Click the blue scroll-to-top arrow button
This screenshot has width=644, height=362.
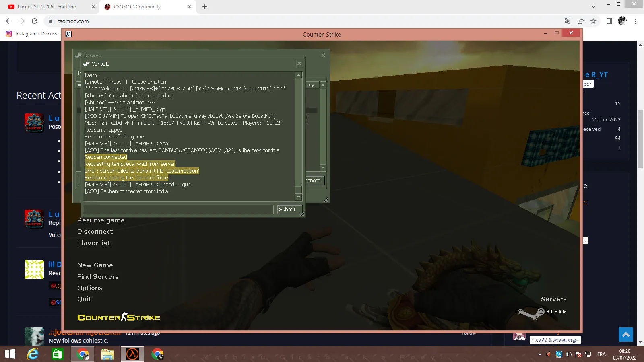[625, 335]
